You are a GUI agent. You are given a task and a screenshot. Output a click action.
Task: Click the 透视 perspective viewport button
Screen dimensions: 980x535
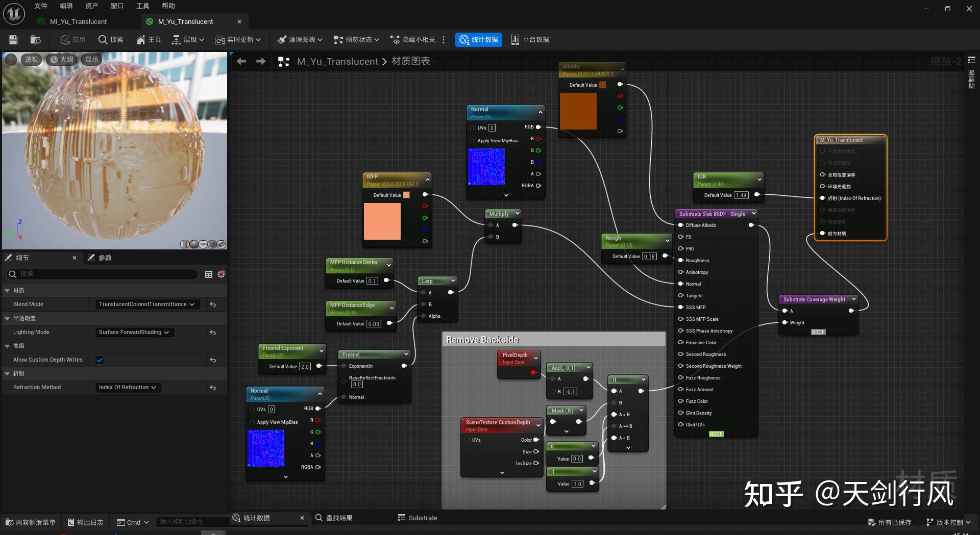coord(32,60)
